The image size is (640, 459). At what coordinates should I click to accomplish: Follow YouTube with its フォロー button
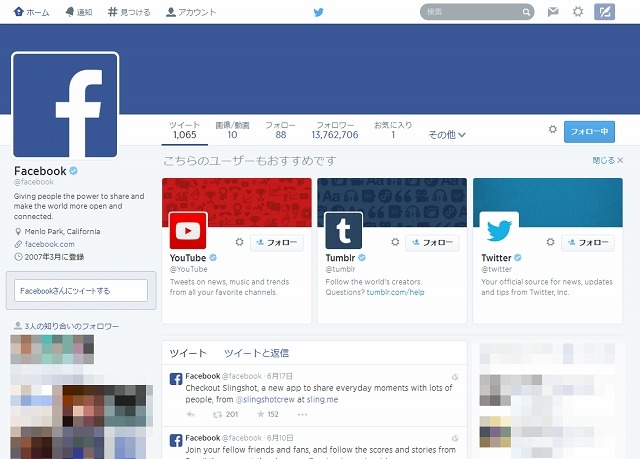point(277,243)
